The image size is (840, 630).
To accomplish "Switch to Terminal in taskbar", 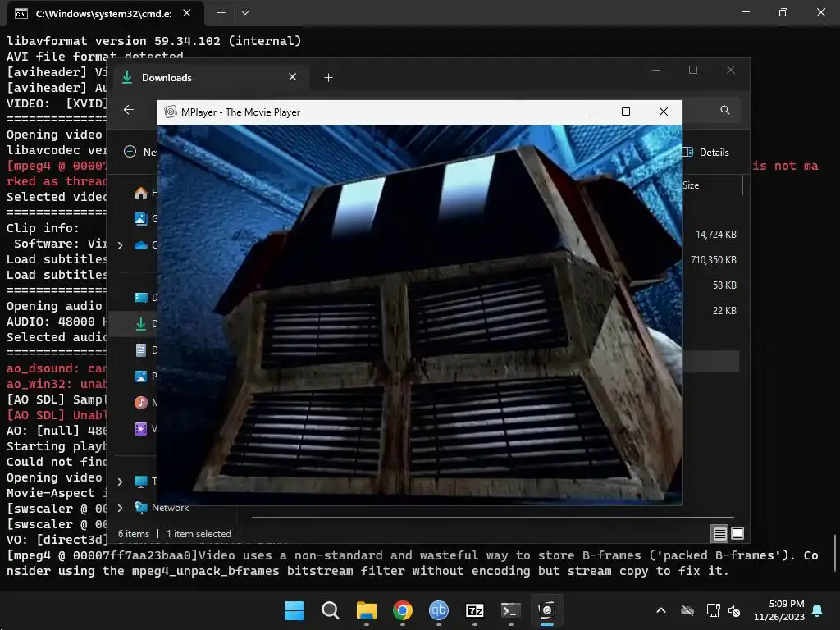I will 510,610.
